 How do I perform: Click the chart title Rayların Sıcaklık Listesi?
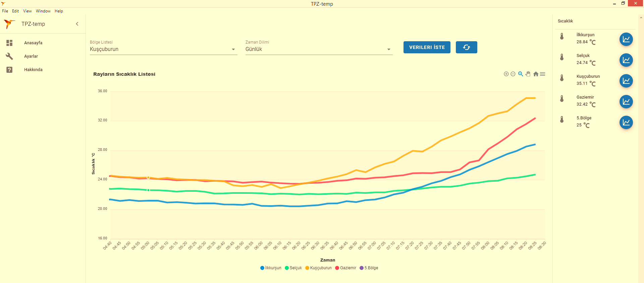(x=124, y=74)
